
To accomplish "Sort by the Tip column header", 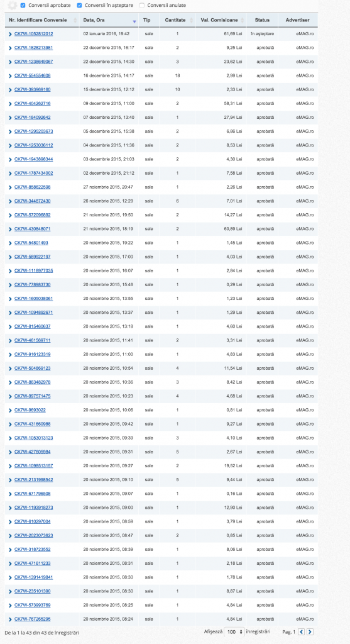I will [148, 20].
